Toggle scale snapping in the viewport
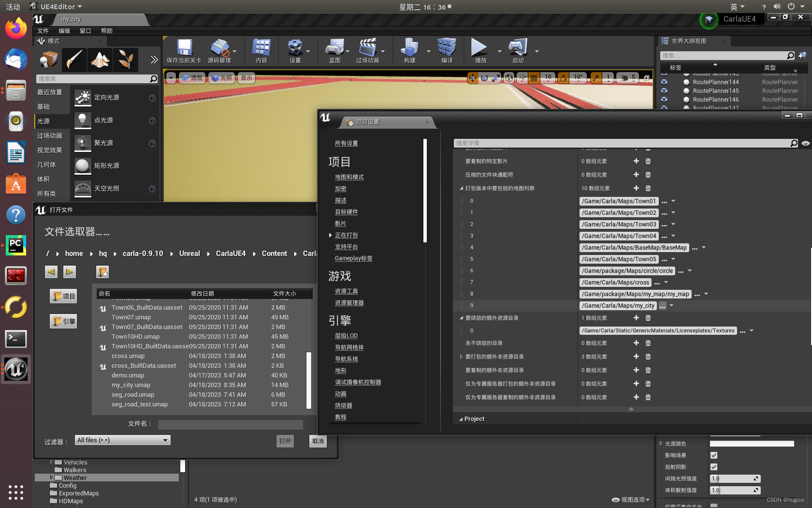The image size is (812, 508). [x=595, y=78]
